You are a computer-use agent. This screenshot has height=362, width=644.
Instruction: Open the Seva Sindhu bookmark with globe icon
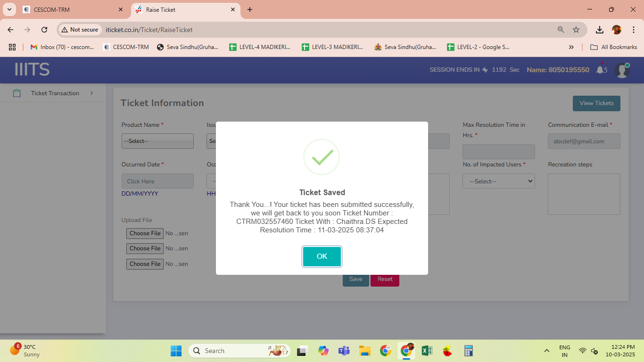click(188, 47)
